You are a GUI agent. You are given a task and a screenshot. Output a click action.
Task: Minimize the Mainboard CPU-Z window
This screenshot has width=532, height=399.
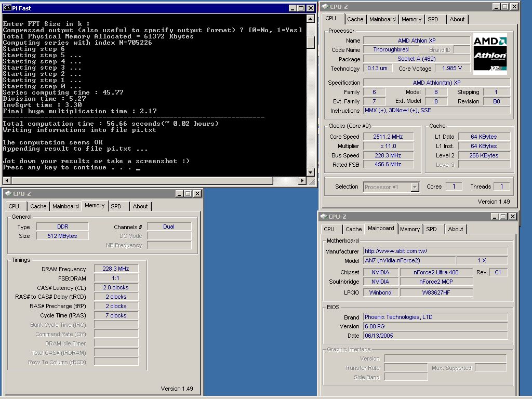495,217
